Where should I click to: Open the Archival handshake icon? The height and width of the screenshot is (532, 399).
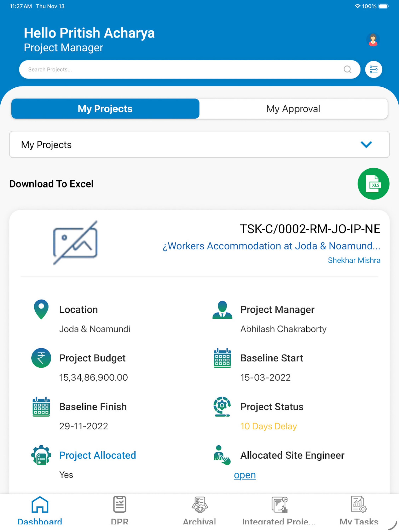click(x=199, y=505)
